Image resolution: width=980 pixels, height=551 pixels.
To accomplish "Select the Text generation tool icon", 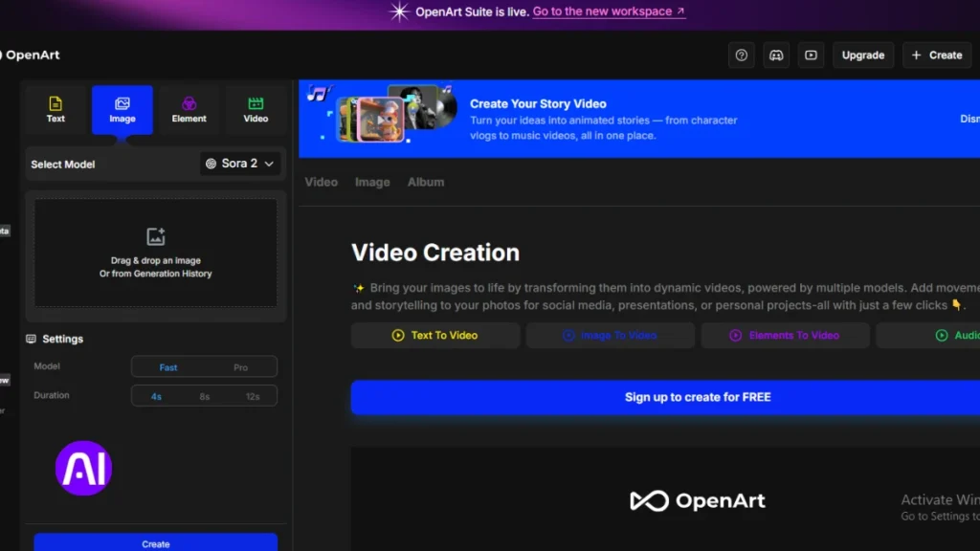I will click(x=56, y=109).
